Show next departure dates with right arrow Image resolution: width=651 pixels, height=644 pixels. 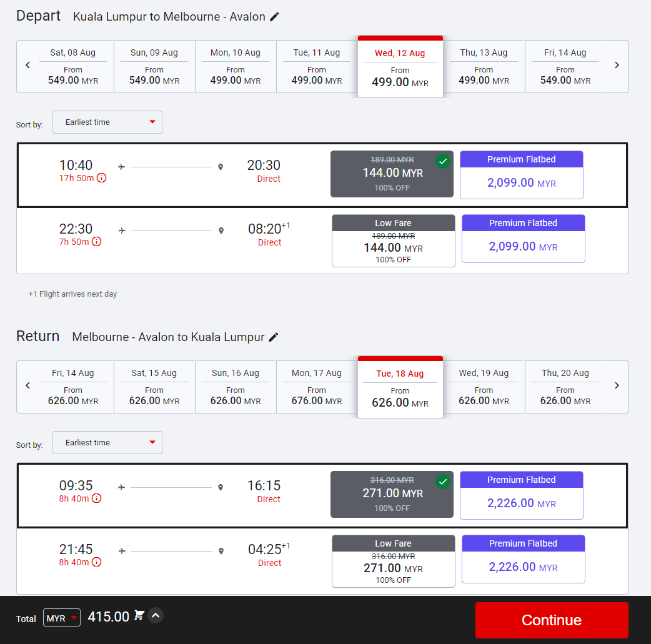(617, 66)
